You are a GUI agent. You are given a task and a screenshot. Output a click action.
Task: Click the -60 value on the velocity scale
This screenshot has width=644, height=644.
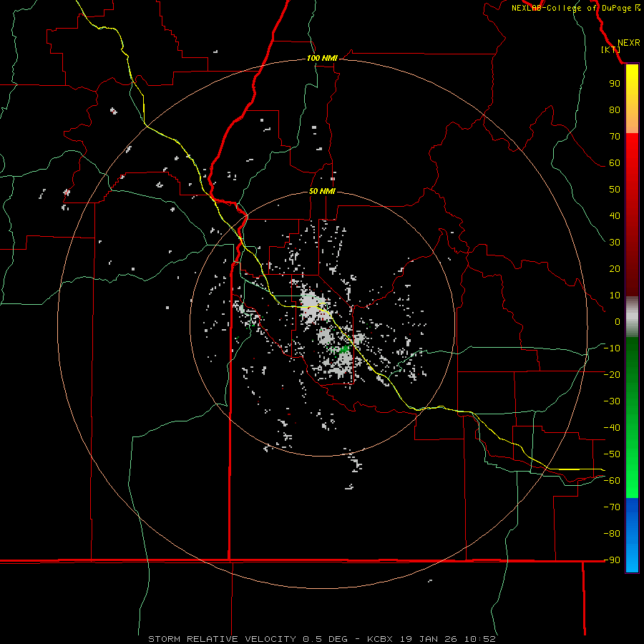click(612, 481)
